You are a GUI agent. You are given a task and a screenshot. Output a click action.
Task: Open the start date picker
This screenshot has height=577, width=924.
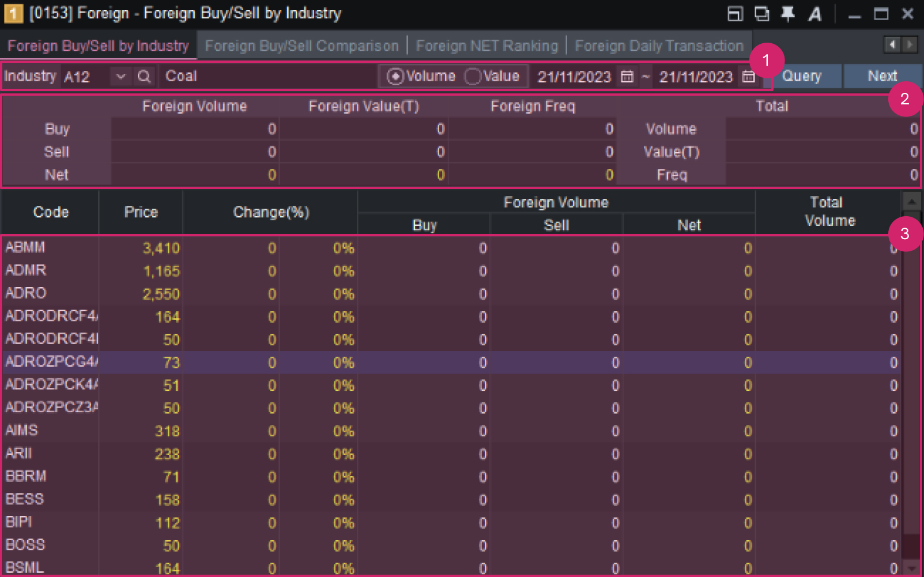575,76
